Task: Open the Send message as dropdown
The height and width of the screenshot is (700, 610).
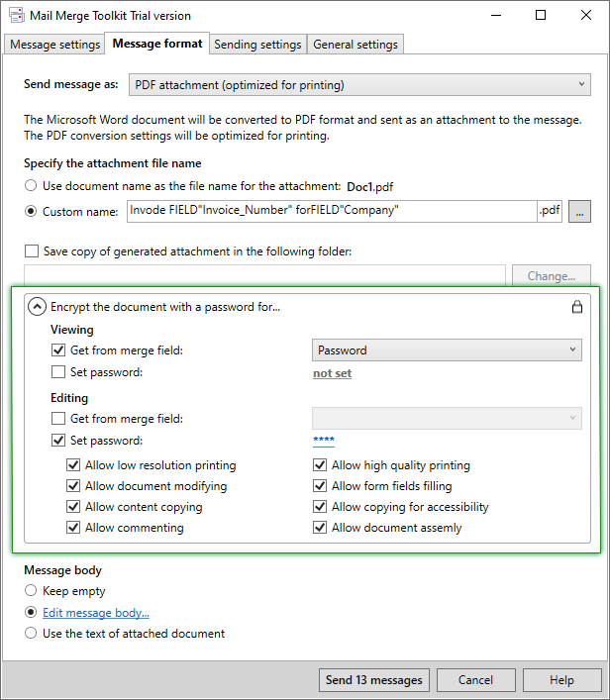Action: click(359, 85)
